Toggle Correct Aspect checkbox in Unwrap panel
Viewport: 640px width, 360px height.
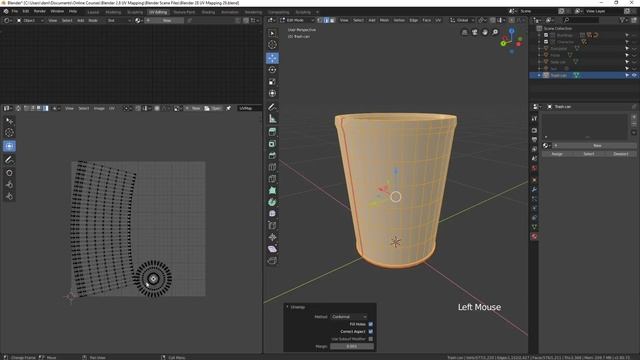(371, 331)
